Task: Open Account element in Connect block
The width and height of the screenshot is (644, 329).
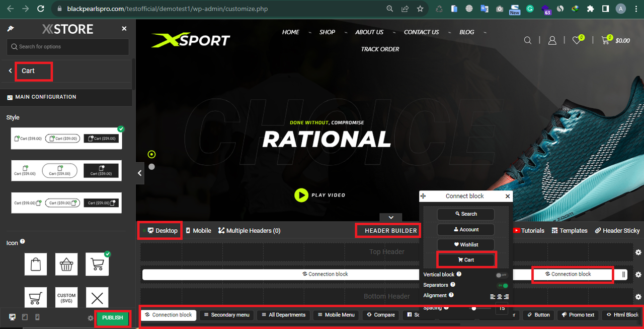Action: click(466, 230)
